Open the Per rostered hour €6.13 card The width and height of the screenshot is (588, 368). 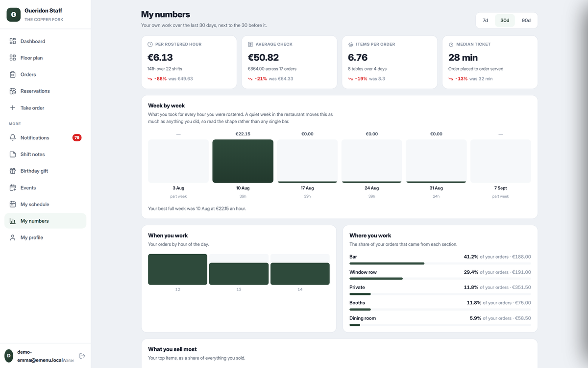(189, 62)
